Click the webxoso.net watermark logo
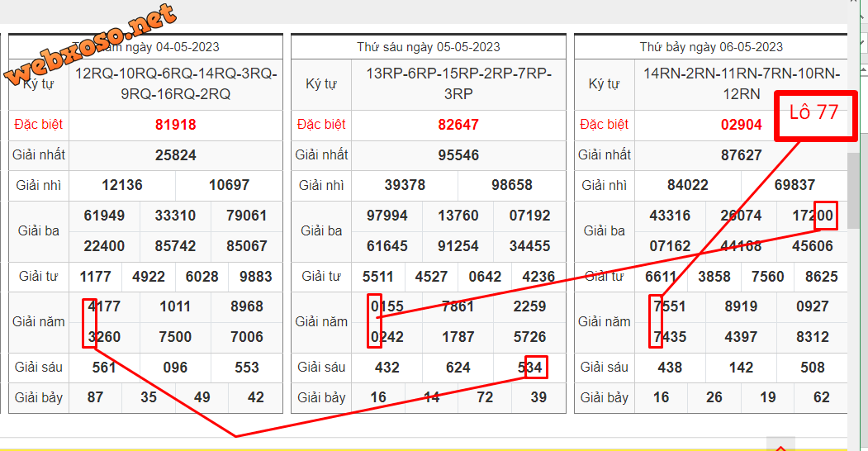 [91, 45]
